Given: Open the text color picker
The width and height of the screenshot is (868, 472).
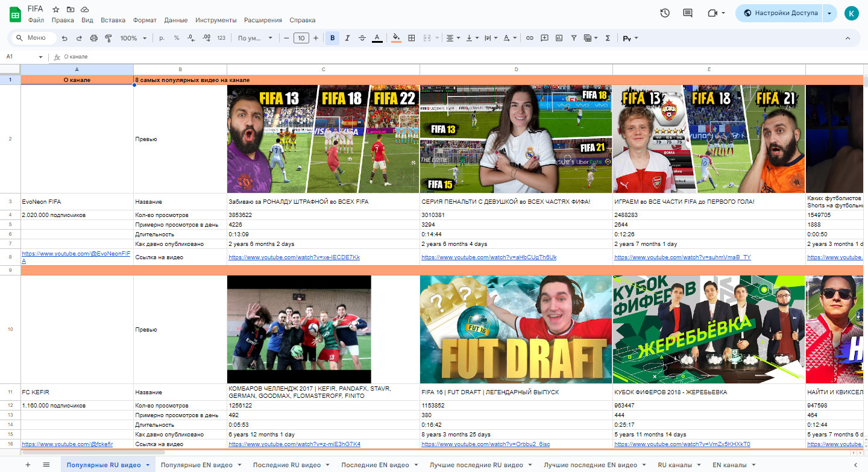Looking at the screenshot, I should pyautogui.click(x=377, y=38).
